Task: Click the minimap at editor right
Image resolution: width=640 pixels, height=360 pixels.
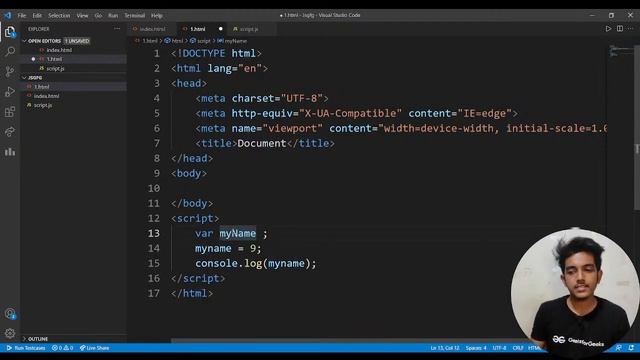Action: click(620, 51)
